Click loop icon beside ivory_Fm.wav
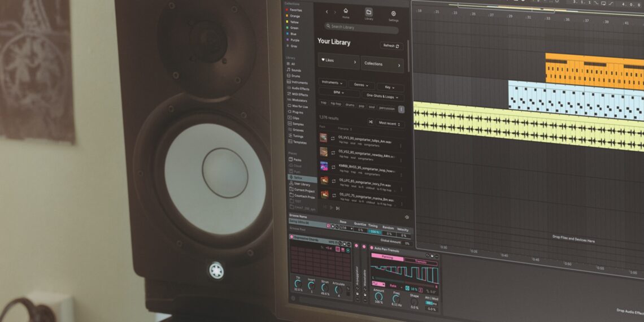This screenshot has height=322, width=644. click(x=333, y=181)
